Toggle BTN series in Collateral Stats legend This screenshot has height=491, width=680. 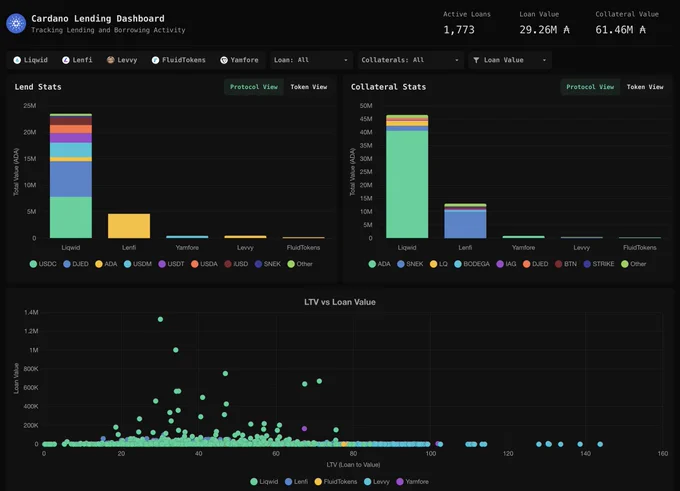(x=566, y=264)
